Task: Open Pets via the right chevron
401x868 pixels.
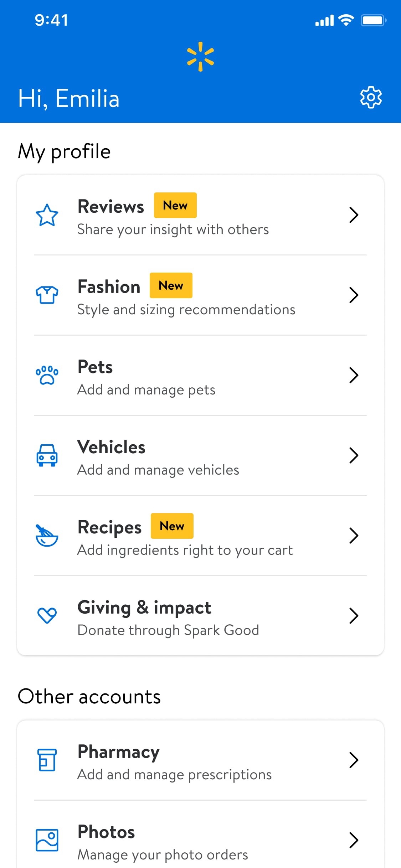Action: point(354,375)
